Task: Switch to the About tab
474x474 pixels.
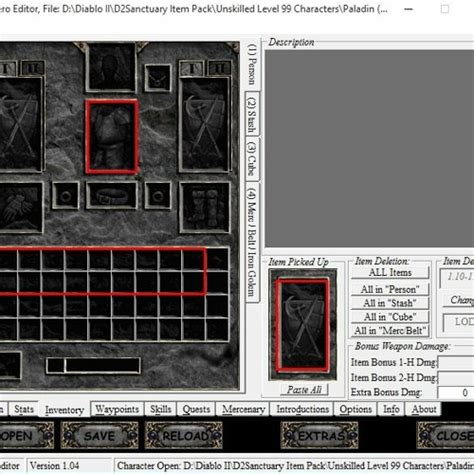Action: (x=423, y=409)
